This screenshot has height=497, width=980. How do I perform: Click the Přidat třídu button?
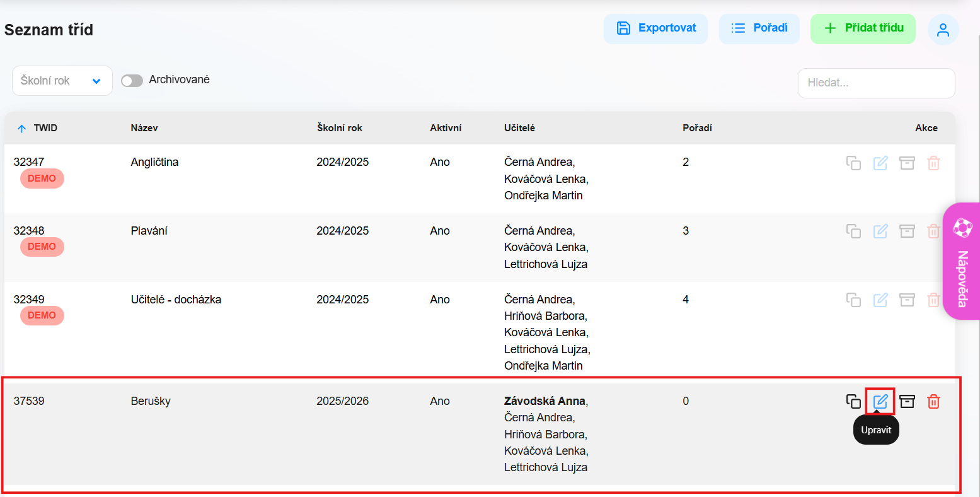pos(862,28)
